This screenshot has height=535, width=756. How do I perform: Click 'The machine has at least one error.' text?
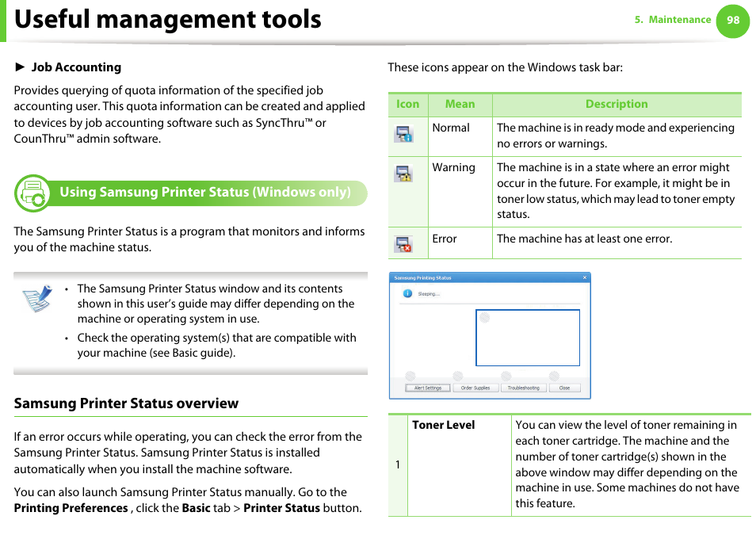point(584,239)
